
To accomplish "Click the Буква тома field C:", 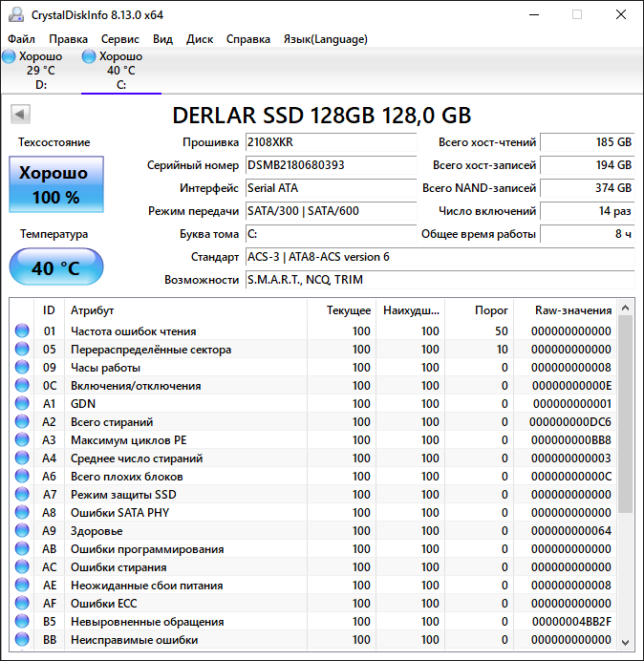I will (x=331, y=234).
